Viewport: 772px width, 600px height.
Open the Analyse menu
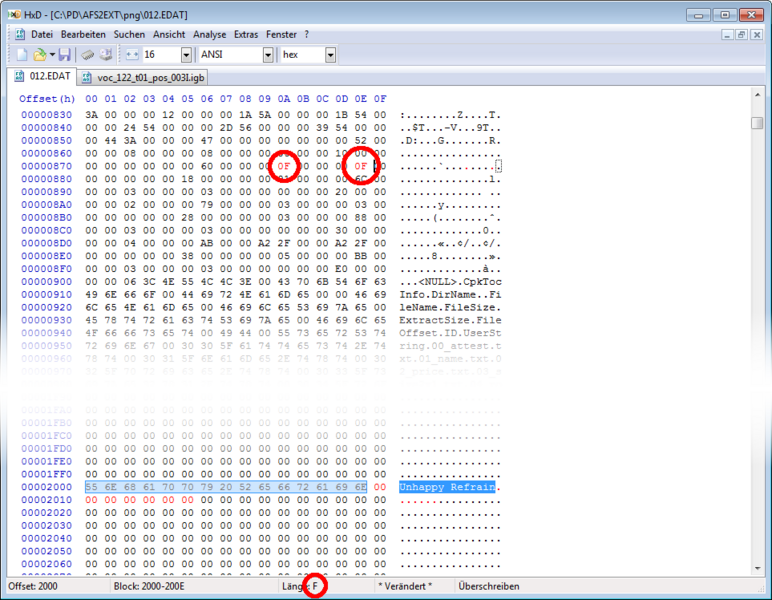[210, 34]
